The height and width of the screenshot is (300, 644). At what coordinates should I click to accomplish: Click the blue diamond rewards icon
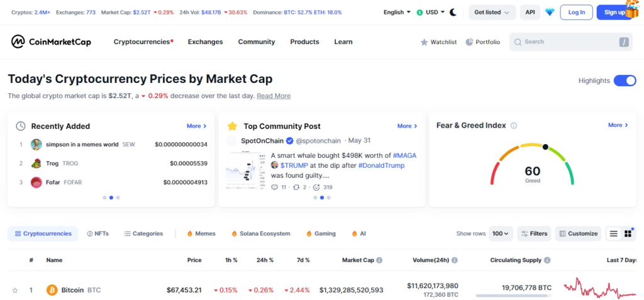(550, 12)
